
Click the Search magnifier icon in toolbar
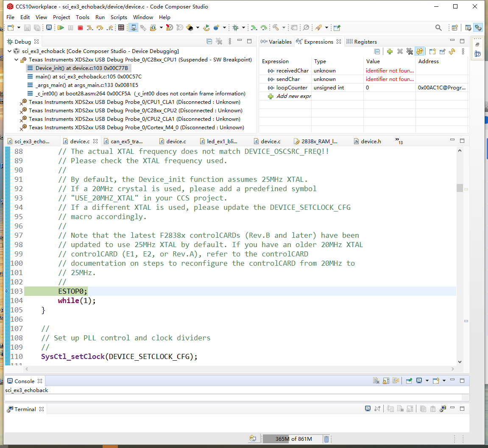438,28
